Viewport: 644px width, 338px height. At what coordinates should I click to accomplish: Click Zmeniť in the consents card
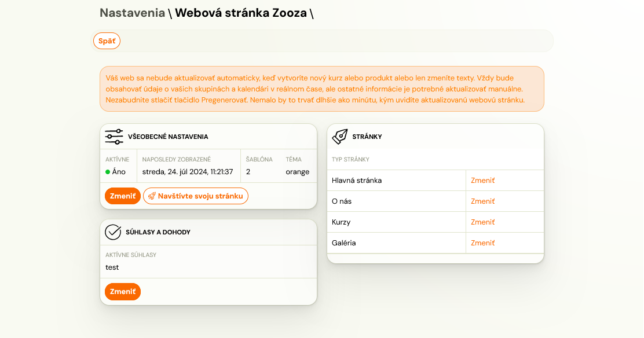click(x=122, y=292)
